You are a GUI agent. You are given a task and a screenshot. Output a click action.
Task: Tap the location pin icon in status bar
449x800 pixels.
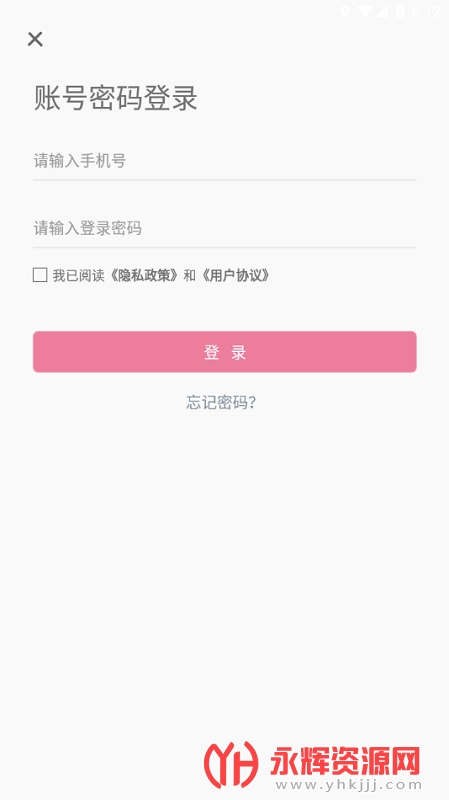[x=345, y=11]
